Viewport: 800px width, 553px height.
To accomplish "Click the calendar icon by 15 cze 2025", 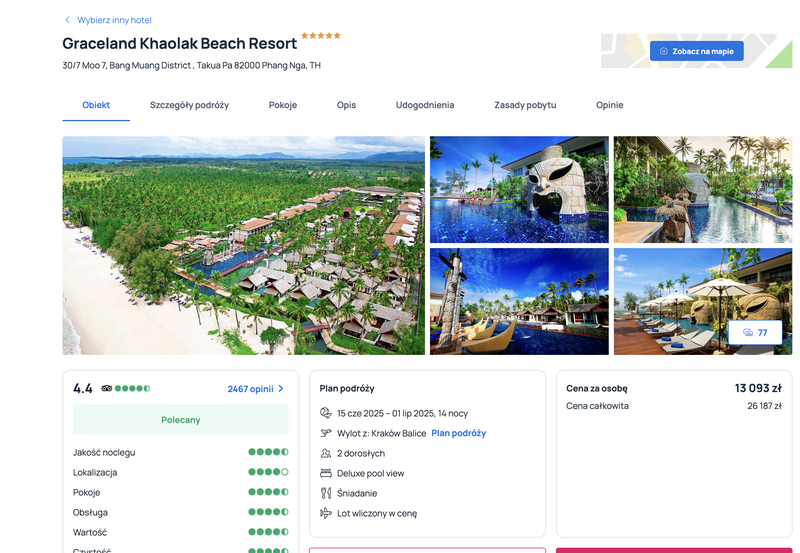I will click(x=326, y=413).
